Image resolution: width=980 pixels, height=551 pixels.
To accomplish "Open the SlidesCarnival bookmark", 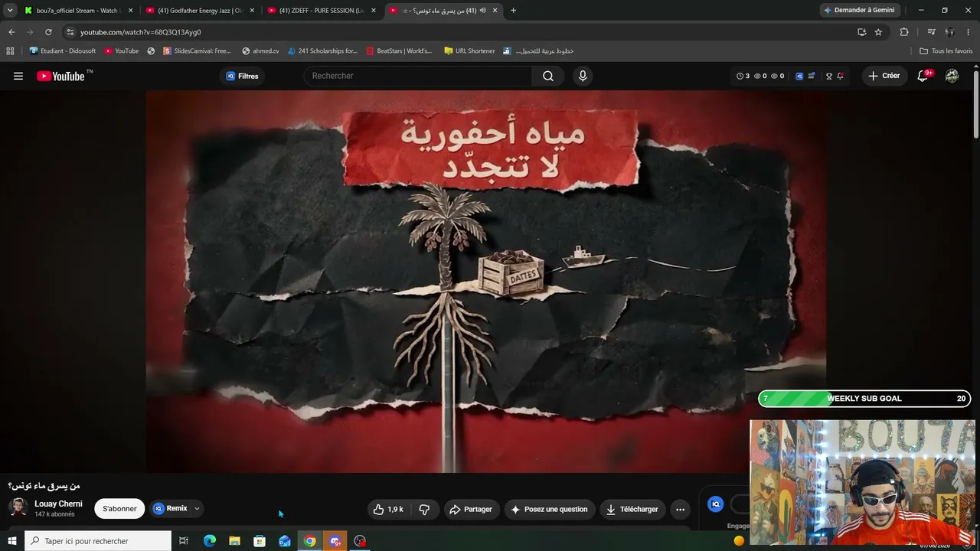I will coord(196,51).
